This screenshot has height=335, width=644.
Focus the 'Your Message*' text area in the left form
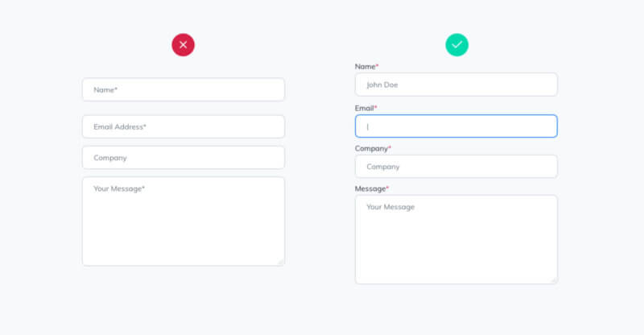click(x=184, y=221)
